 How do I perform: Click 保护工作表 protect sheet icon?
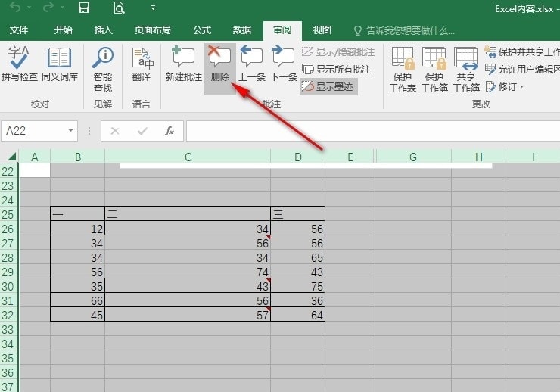[x=403, y=68]
